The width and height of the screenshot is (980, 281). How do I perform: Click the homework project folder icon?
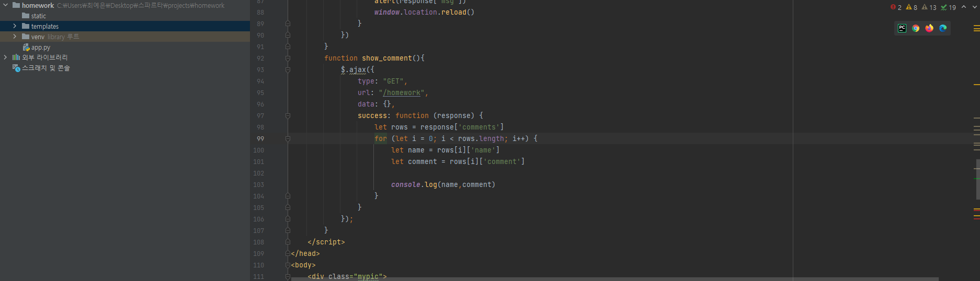tap(16, 5)
